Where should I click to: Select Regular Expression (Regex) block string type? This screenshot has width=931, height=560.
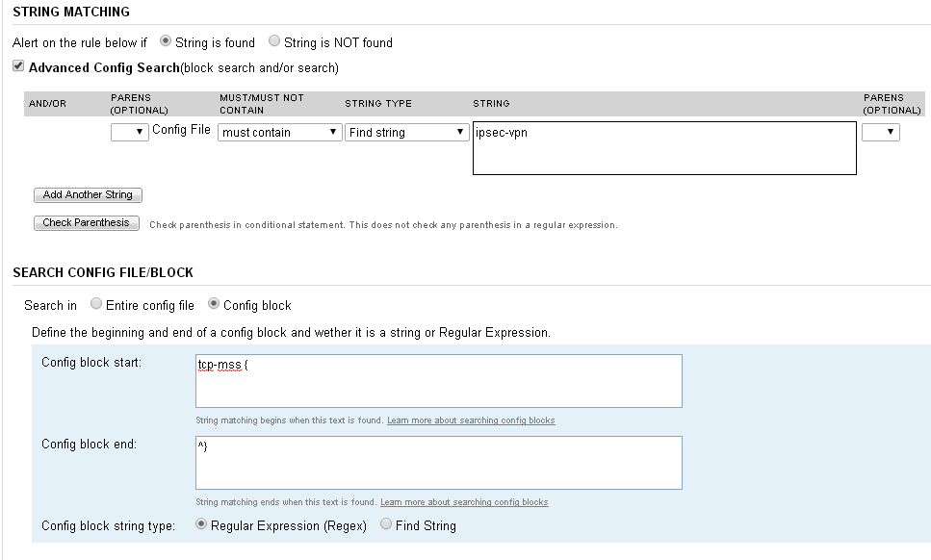click(201, 525)
